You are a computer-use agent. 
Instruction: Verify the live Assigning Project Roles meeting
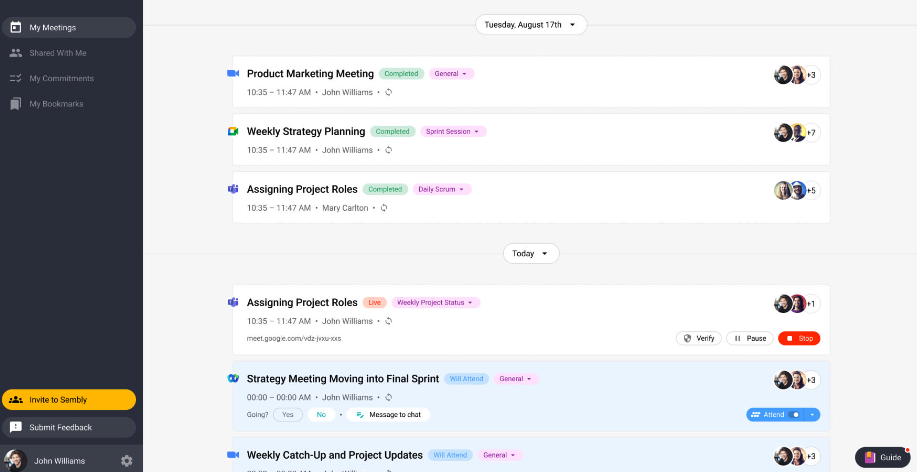point(699,338)
